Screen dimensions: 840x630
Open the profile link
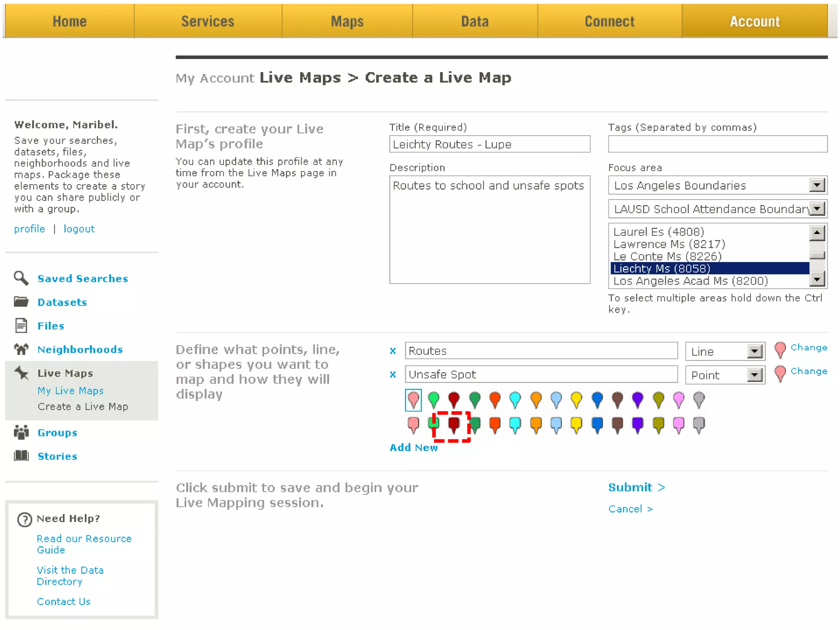click(x=30, y=229)
